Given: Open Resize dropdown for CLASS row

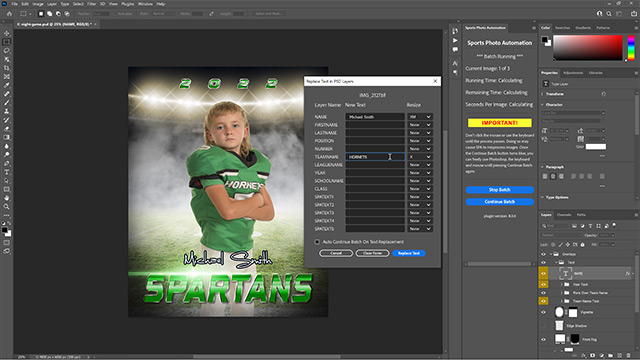Looking at the screenshot, I should 420,189.
